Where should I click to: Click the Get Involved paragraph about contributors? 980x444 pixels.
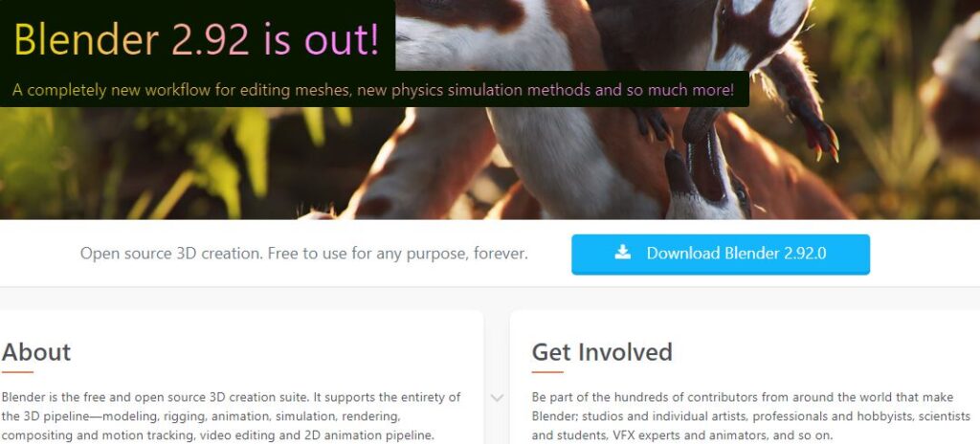coord(750,416)
